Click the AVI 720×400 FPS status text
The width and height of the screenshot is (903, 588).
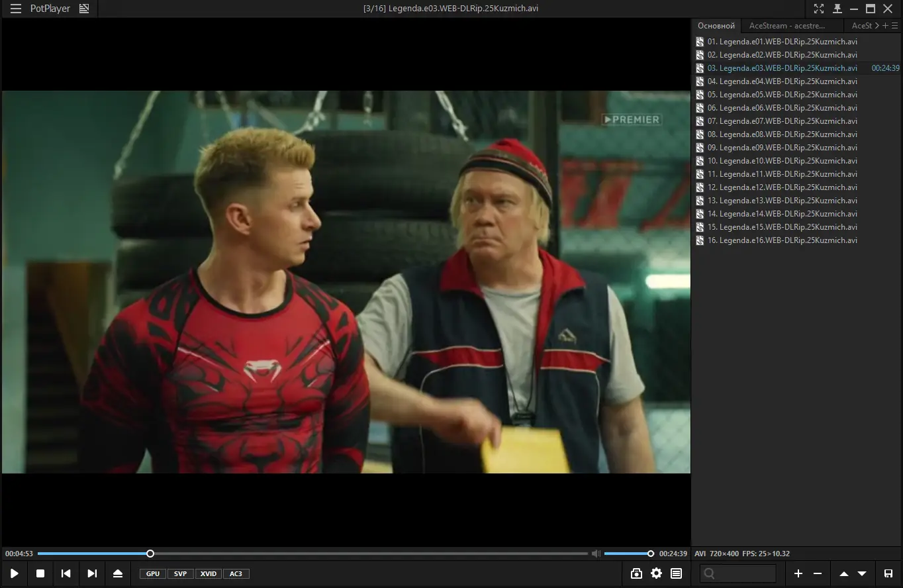point(742,554)
